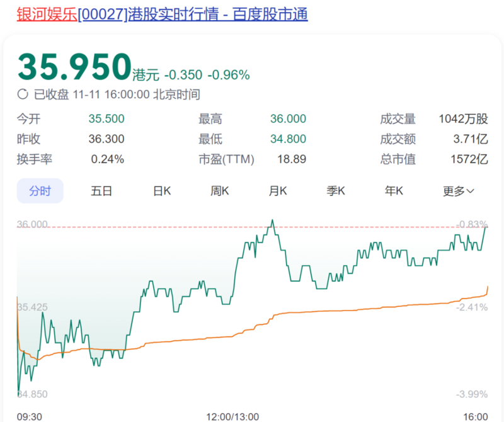Open the 年K yearly chart tab
This screenshot has height=422, width=504.
[394, 191]
